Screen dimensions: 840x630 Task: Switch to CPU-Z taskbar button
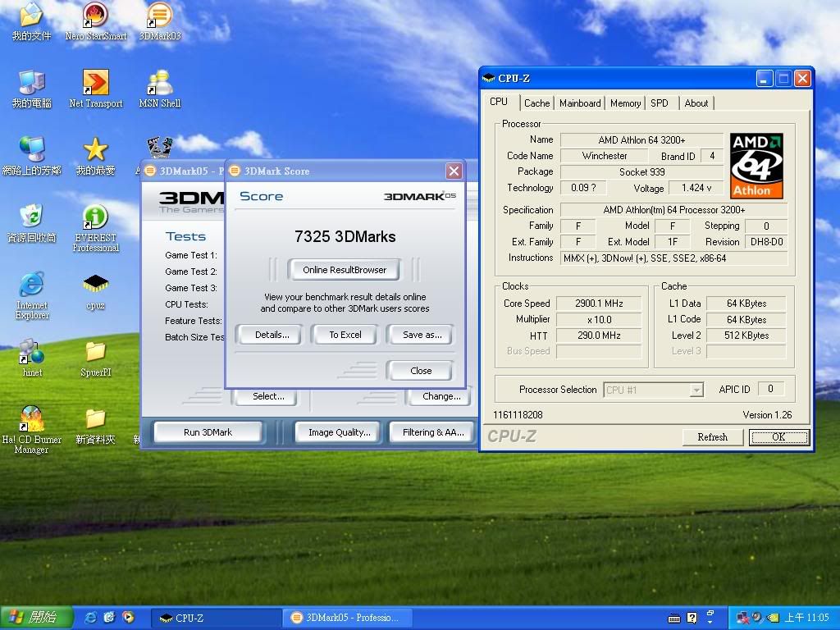coord(216,618)
